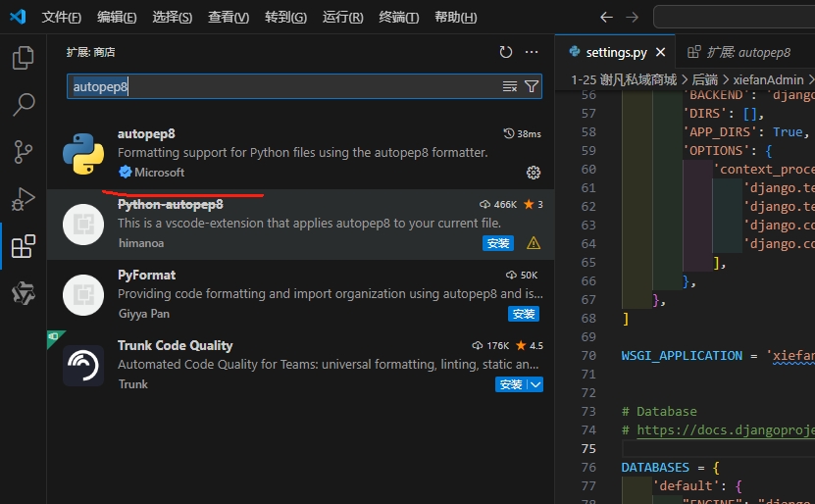Open the 帮助(H) menu

click(x=455, y=17)
